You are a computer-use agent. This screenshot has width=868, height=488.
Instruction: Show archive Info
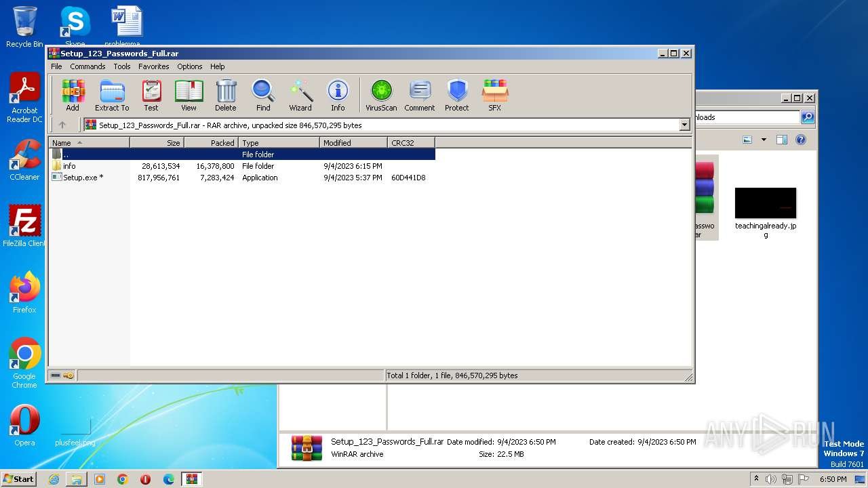tap(338, 95)
